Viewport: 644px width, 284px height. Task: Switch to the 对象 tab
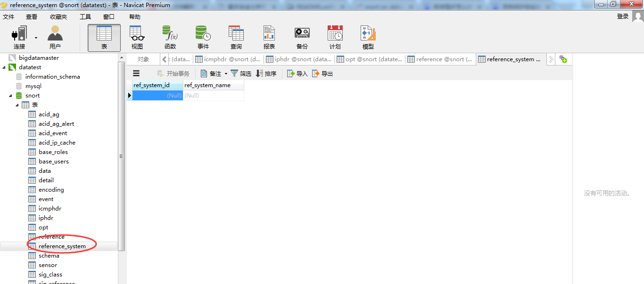coord(143,59)
